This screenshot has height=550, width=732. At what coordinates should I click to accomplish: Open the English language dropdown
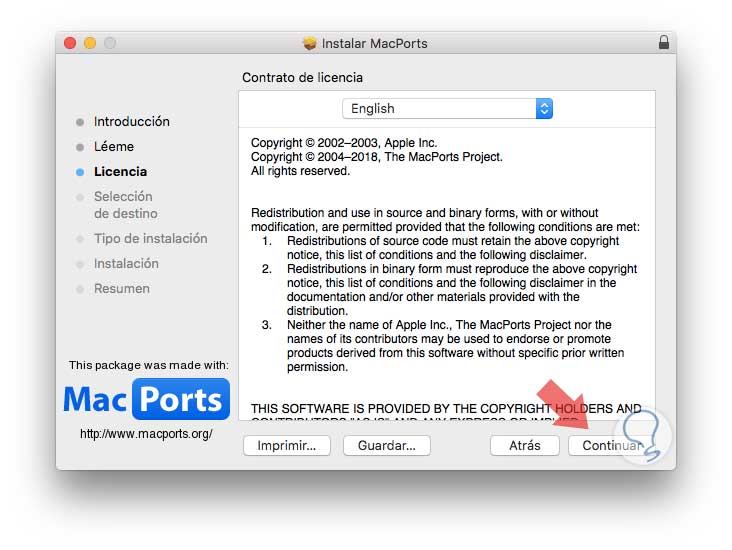447,109
